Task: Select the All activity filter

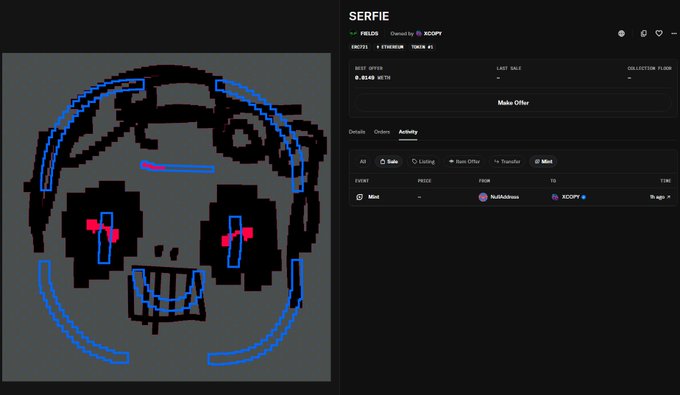Action: coord(363,161)
